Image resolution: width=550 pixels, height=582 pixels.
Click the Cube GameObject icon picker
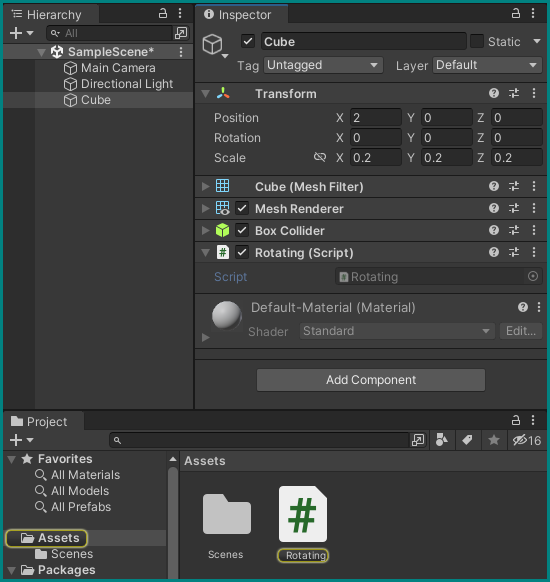point(215,46)
